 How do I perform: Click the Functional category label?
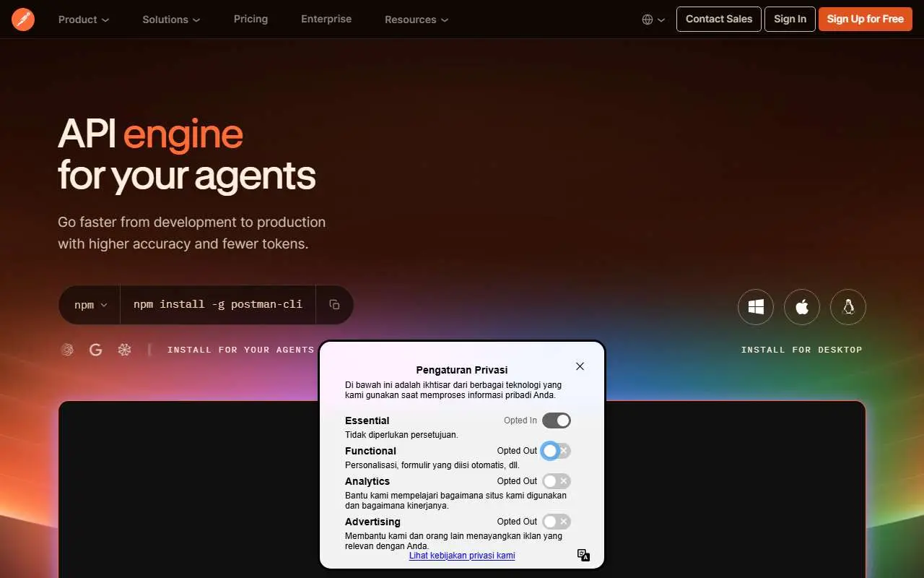point(370,451)
